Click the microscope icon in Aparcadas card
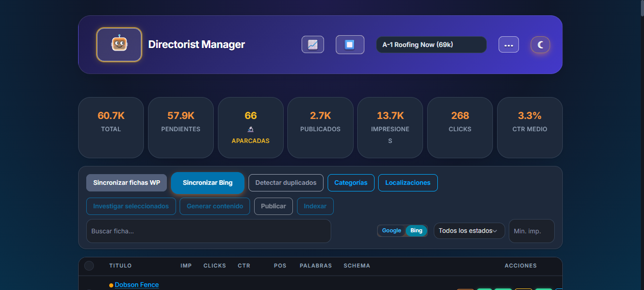Viewport: 644px width, 290px height. 251,129
